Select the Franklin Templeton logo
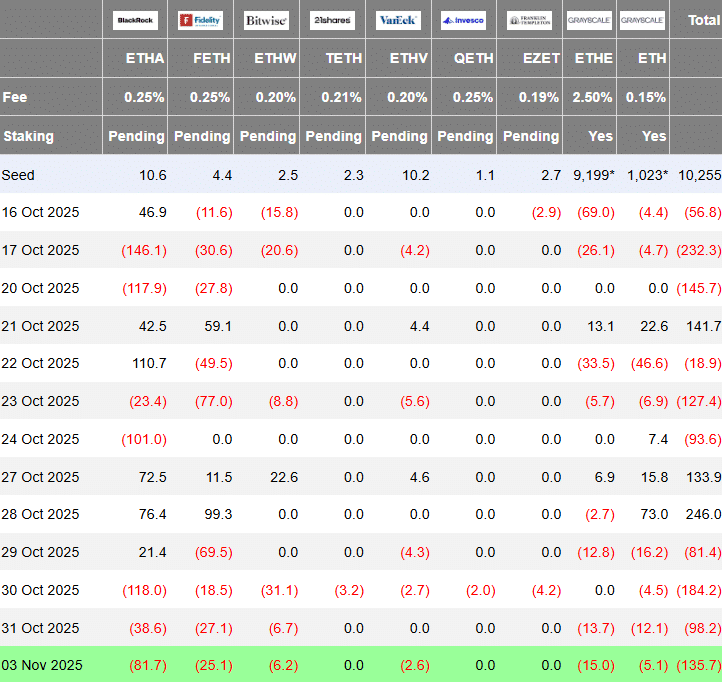Image resolution: width=722 pixels, height=682 pixels. click(x=529, y=20)
